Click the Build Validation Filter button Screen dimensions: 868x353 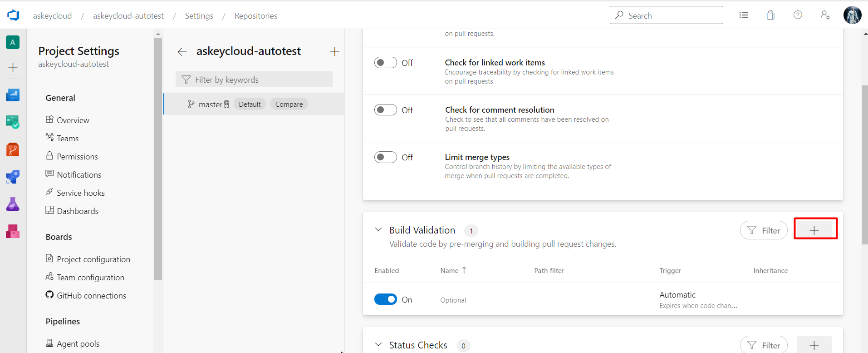point(764,230)
